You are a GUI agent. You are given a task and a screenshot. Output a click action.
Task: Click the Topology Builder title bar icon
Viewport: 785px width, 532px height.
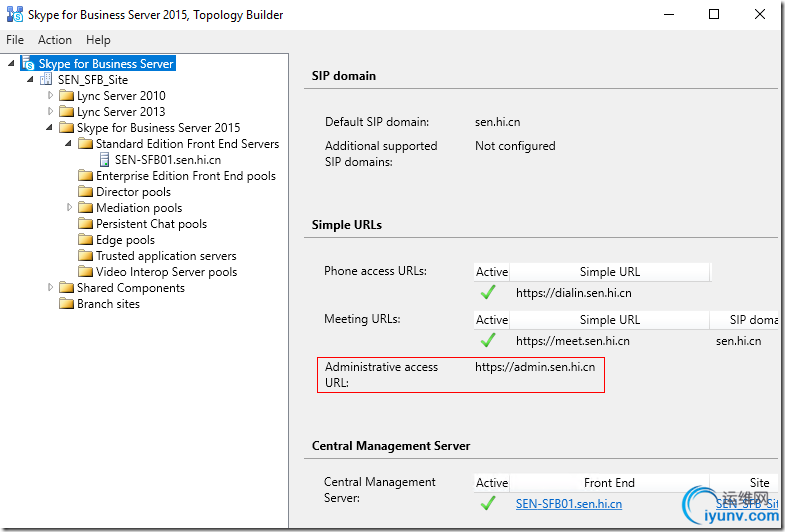click(x=15, y=15)
